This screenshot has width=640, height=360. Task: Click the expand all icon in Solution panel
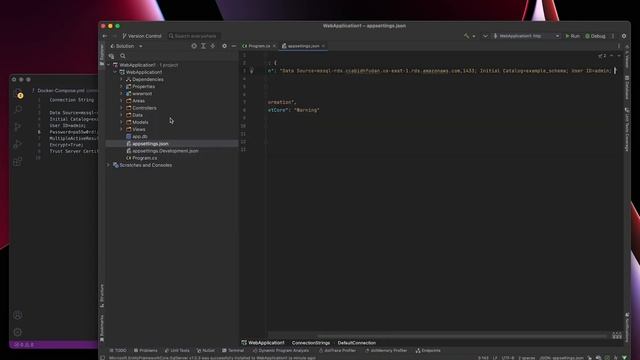(203, 46)
